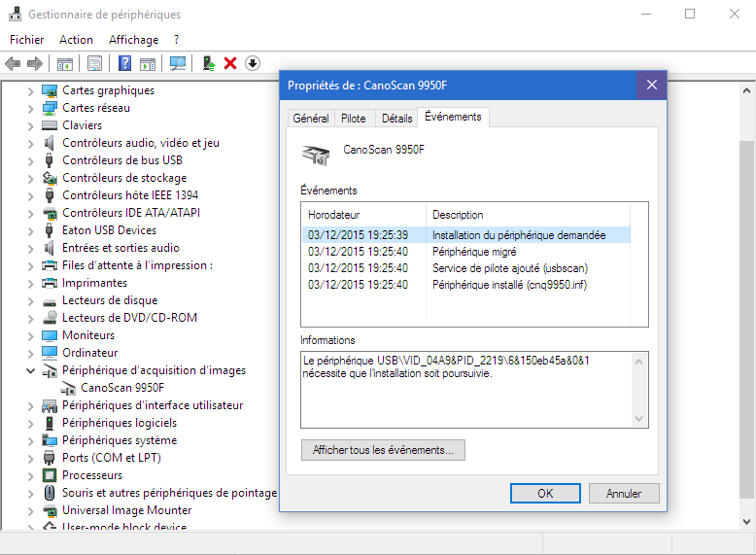Open the Affichage menu

pos(133,40)
